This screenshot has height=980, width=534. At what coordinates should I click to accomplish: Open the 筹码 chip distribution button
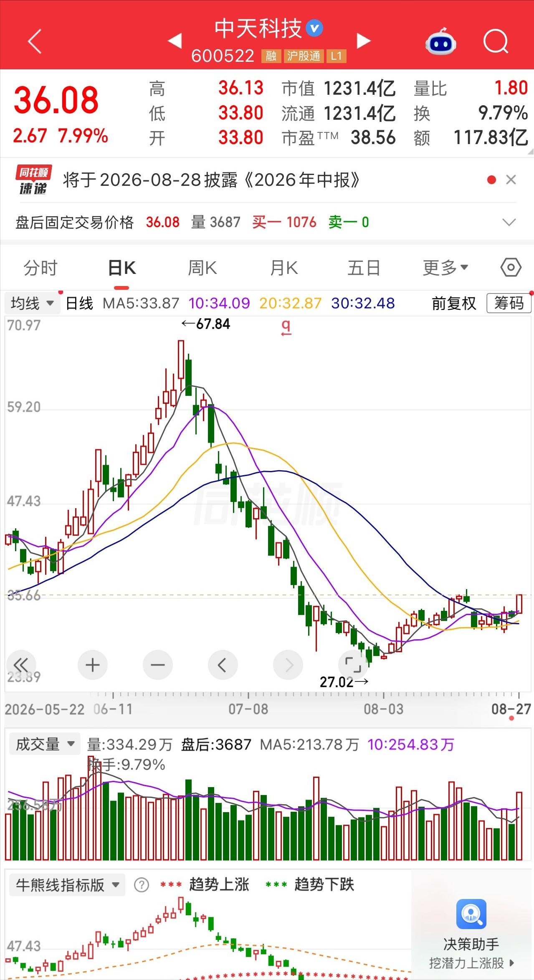click(509, 303)
